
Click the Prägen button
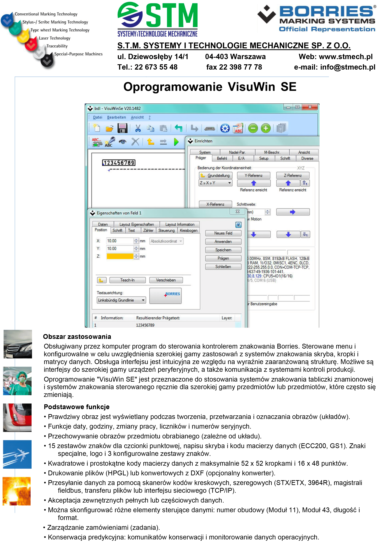[x=223, y=258]
